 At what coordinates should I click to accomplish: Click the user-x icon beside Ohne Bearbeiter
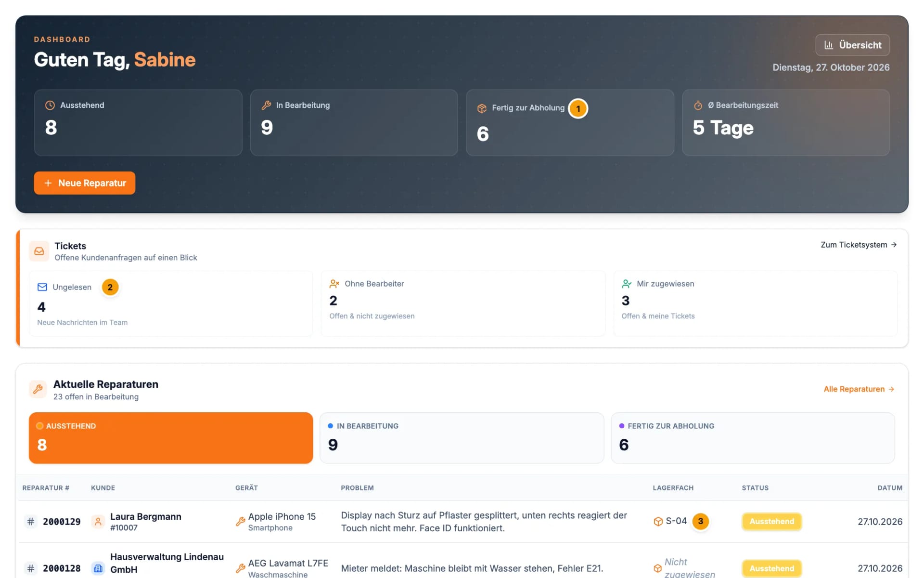pyautogui.click(x=334, y=284)
